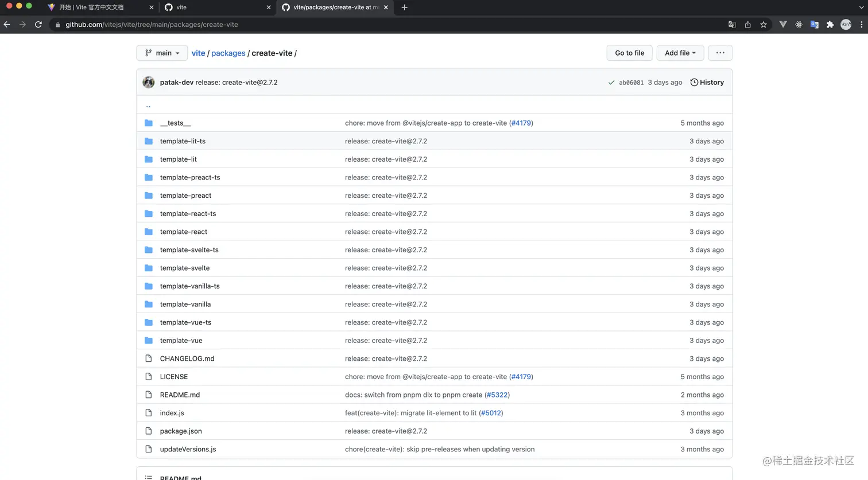Image resolution: width=868 pixels, height=480 pixels.
Task: Open the Vue devtools extension icon
Action: [782, 25]
